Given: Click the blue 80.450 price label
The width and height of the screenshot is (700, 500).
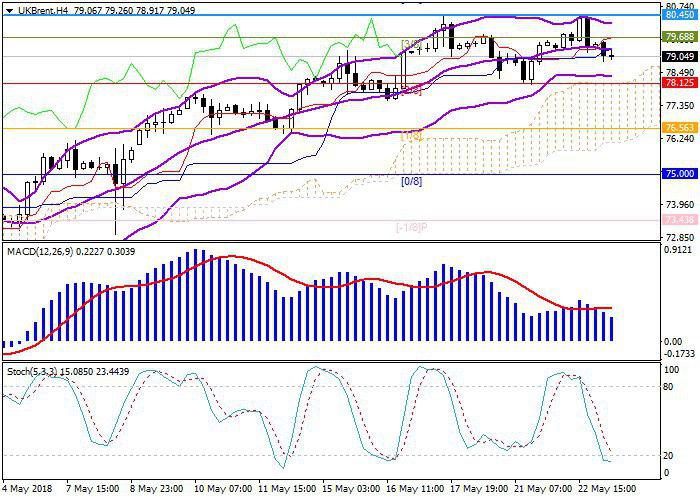Looking at the screenshot, I should click(x=680, y=15).
